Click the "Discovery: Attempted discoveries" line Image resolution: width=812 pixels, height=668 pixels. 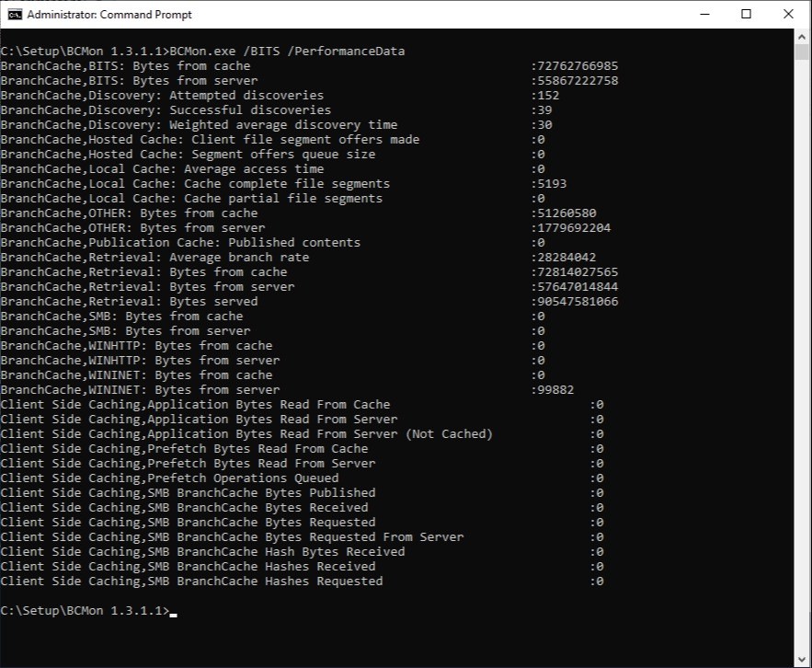162,96
